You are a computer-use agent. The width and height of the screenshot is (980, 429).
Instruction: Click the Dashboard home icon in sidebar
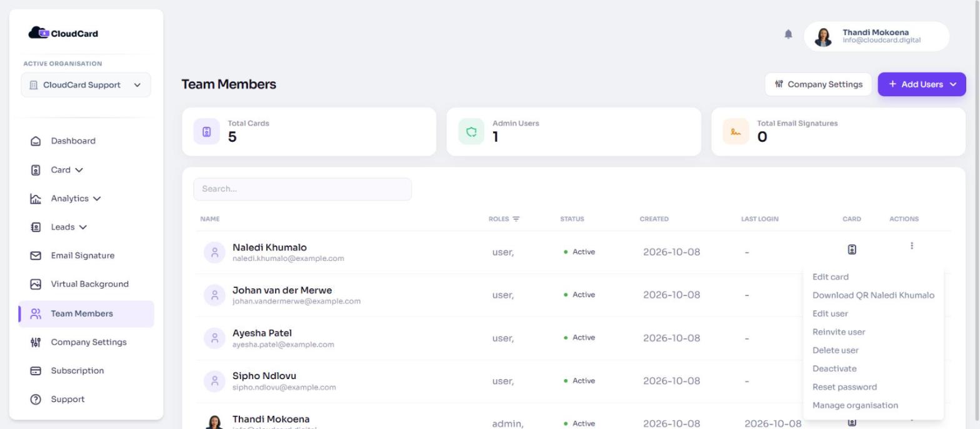[36, 141]
